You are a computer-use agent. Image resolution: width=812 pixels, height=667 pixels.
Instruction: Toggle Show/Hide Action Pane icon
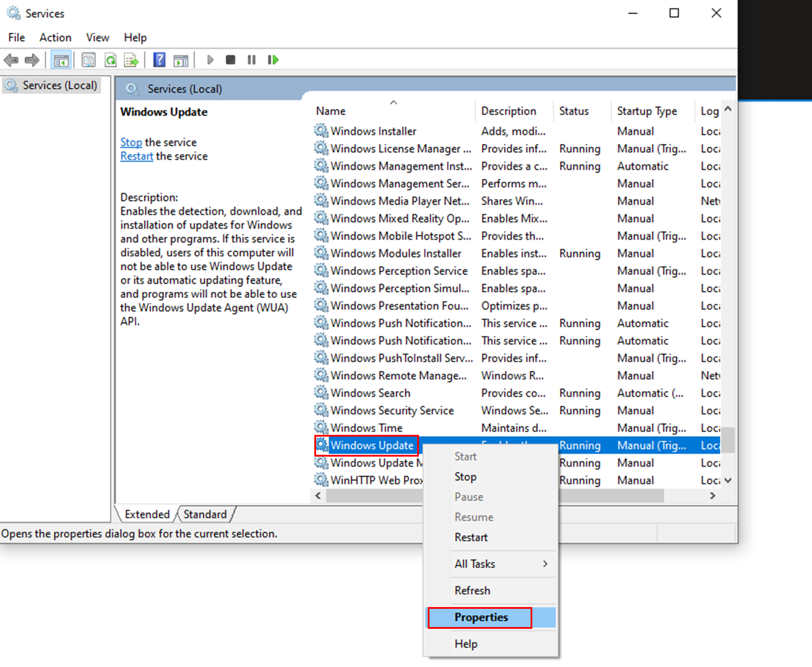[181, 60]
